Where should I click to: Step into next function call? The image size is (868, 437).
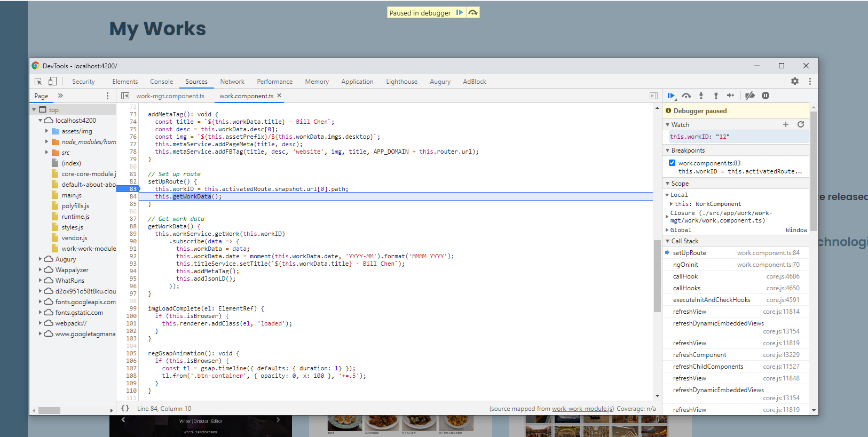coord(701,96)
